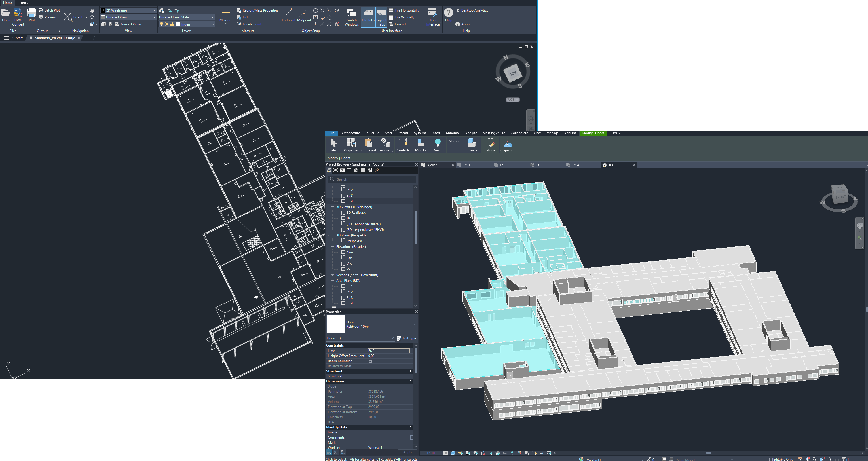Click the Project Browser Search field
The height and width of the screenshot is (461, 868).
coord(372,179)
